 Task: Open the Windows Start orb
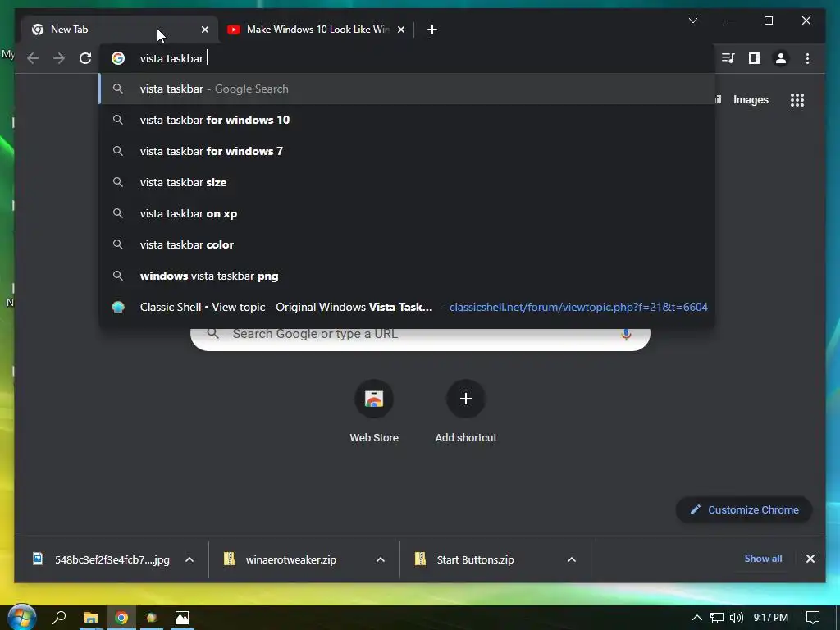(21, 617)
